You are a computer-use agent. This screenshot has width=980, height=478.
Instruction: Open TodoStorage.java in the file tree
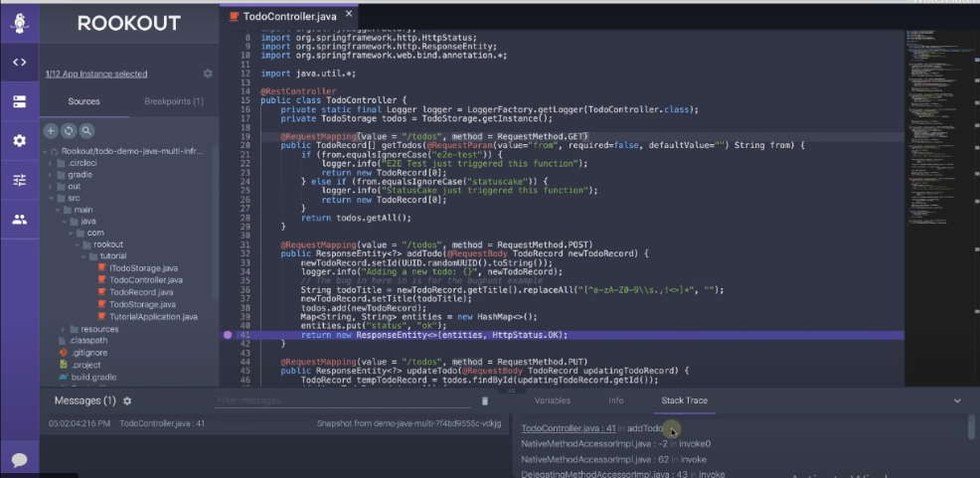click(x=142, y=304)
